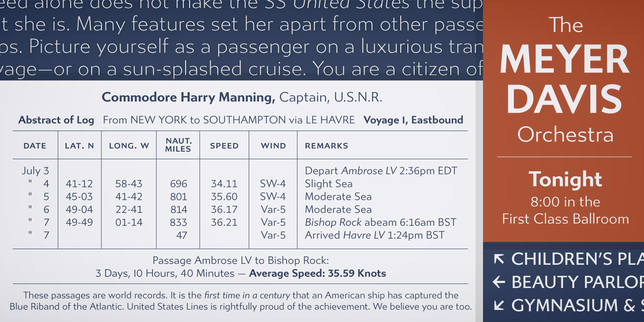Click the SPEED column header
This screenshot has width=644, height=322.
click(224, 146)
